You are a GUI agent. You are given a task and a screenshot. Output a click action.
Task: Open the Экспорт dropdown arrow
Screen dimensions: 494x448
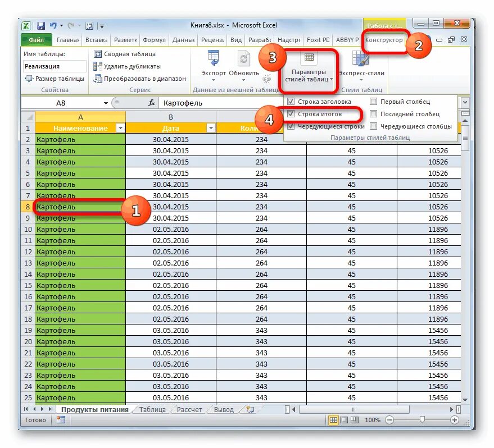point(214,80)
